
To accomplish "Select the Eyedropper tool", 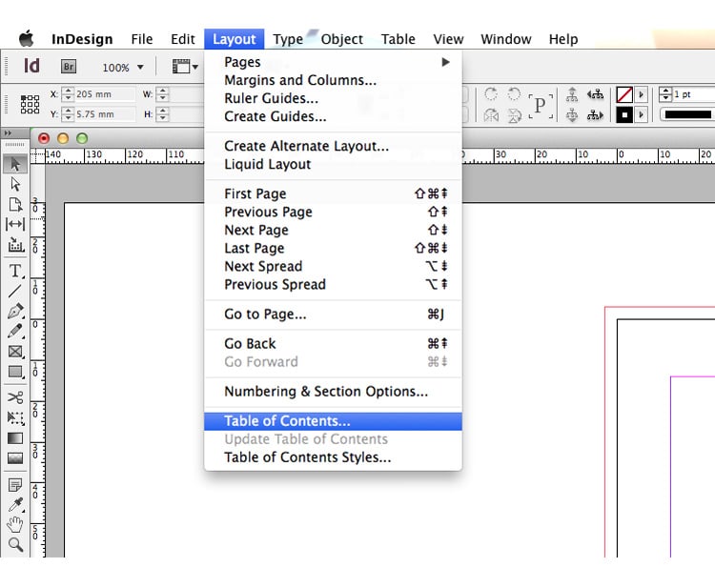I will [15, 504].
